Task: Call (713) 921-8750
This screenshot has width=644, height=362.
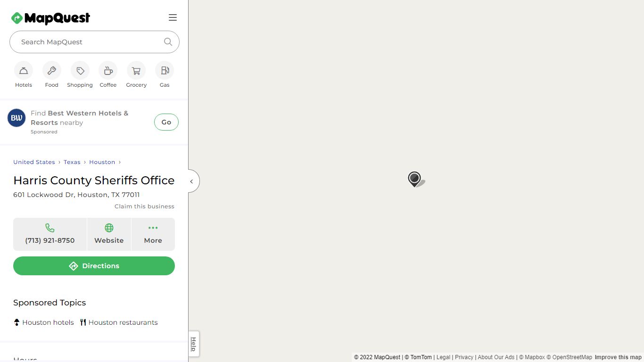Action: pyautogui.click(x=50, y=234)
